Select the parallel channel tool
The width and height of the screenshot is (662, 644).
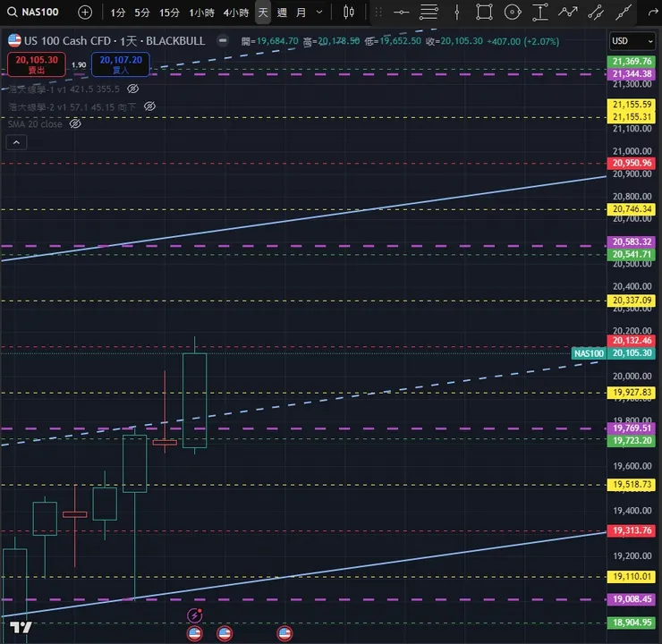click(596, 12)
